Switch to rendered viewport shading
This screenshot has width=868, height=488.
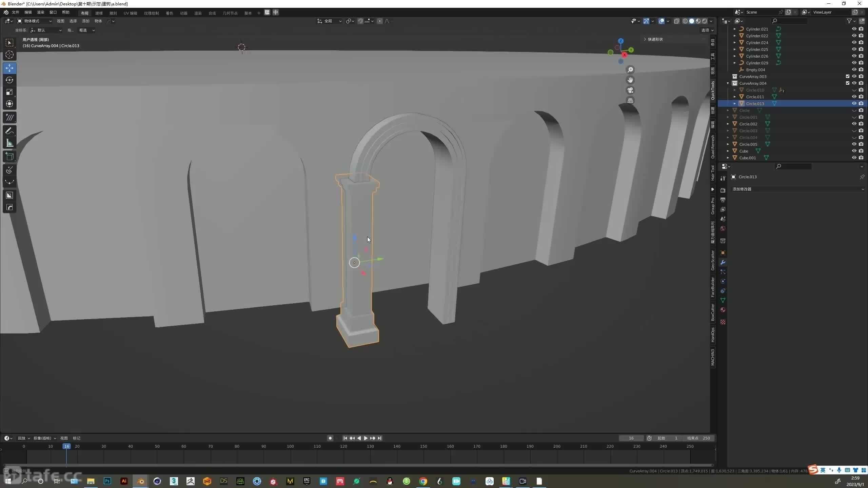coord(705,21)
